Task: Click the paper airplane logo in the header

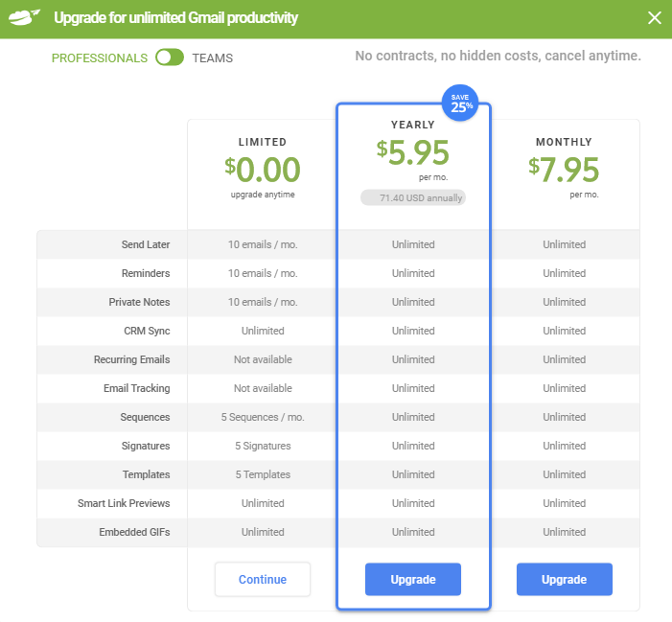Action: tap(24, 17)
